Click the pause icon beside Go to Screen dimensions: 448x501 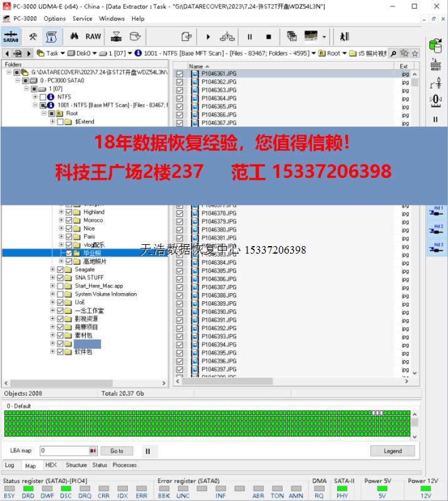pos(148,451)
